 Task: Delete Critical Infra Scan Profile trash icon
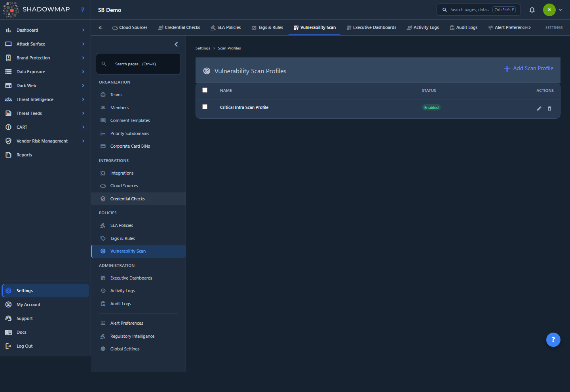549,108
